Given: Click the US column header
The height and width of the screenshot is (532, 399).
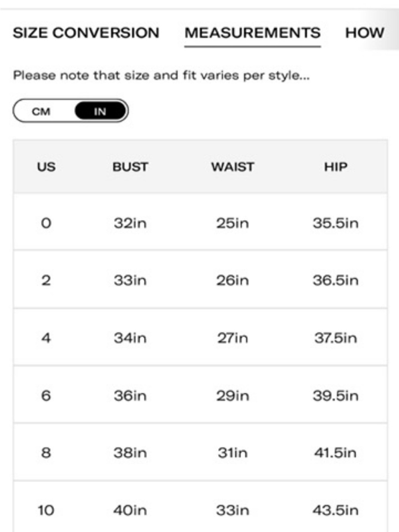Looking at the screenshot, I should tap(46, 167).
